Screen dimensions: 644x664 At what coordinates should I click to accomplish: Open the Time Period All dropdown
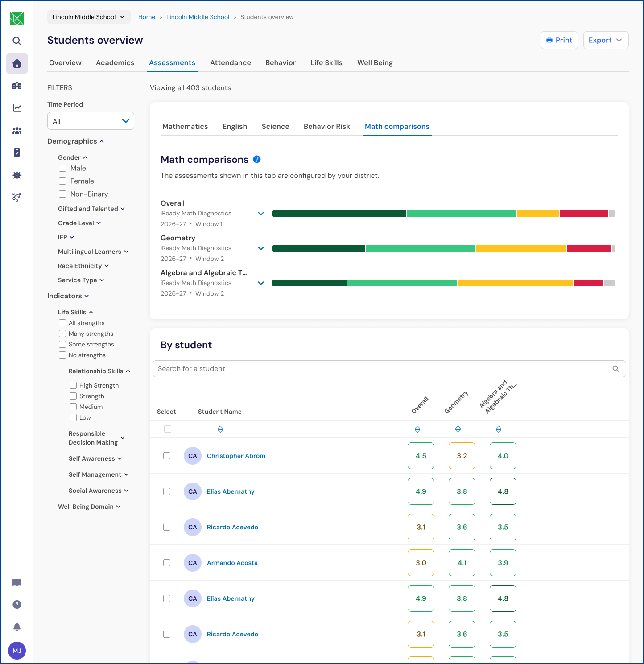coord(91,121)
